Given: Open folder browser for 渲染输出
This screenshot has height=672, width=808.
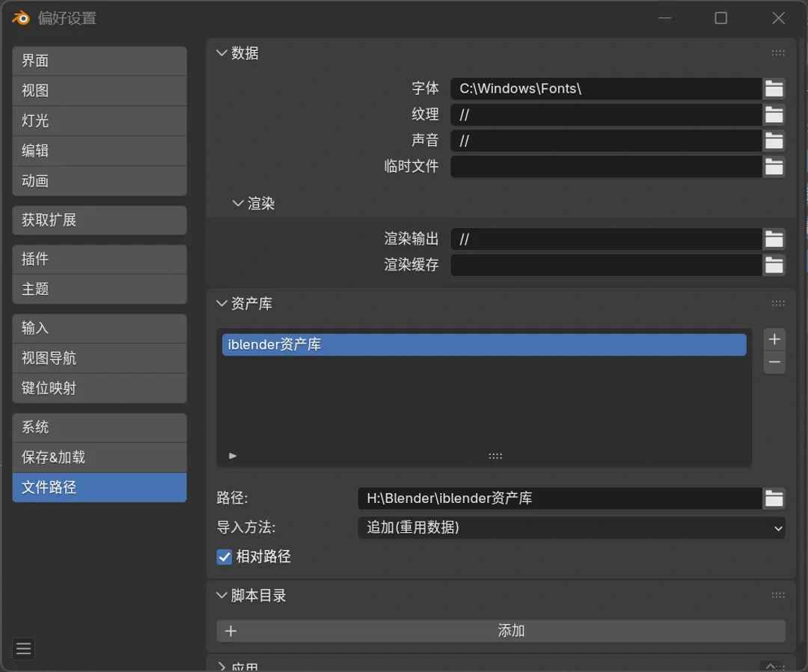Looking at the screenshot, I should click(x=774, y=239).
